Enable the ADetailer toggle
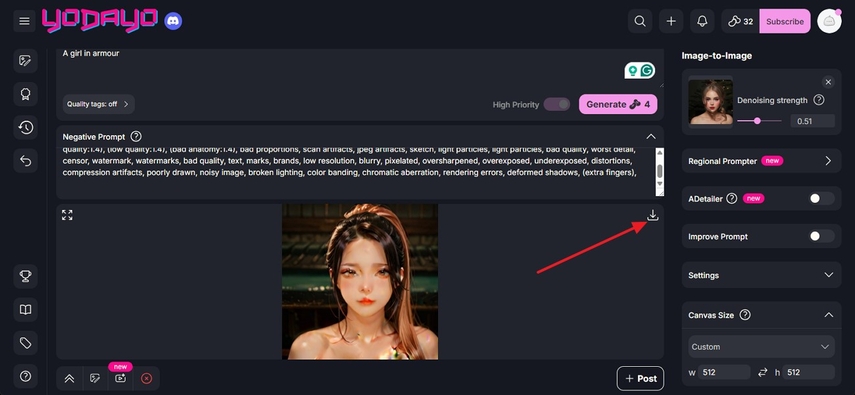Image resolution: width=855 pixels, height=395 pixels. [x=822, y=199]
